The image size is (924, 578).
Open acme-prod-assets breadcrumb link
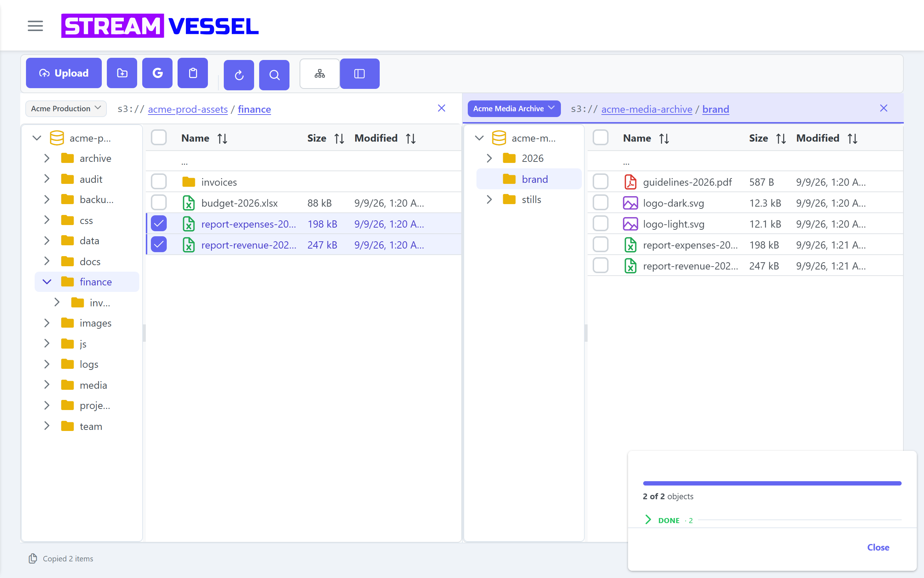click(188, 109)
